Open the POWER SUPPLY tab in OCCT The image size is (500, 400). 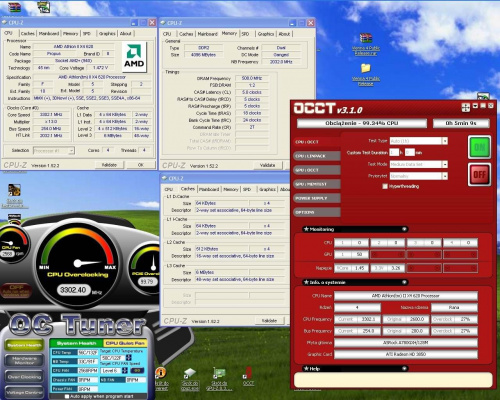coord(317,198)
